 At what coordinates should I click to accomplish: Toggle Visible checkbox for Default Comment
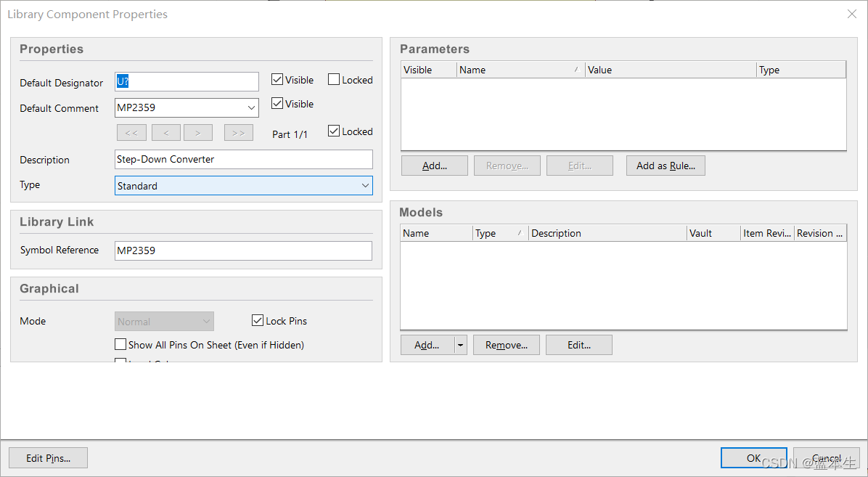277,104
